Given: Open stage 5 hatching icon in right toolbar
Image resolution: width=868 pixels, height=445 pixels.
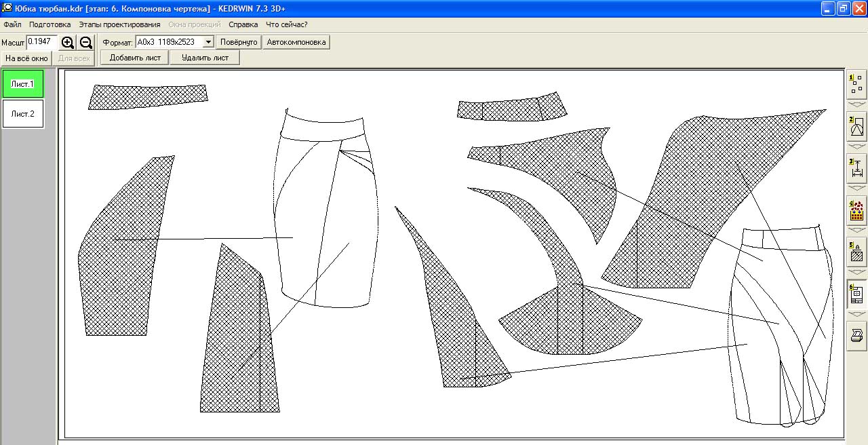Looking at the screenshot, I should click(x=856, y=252).
